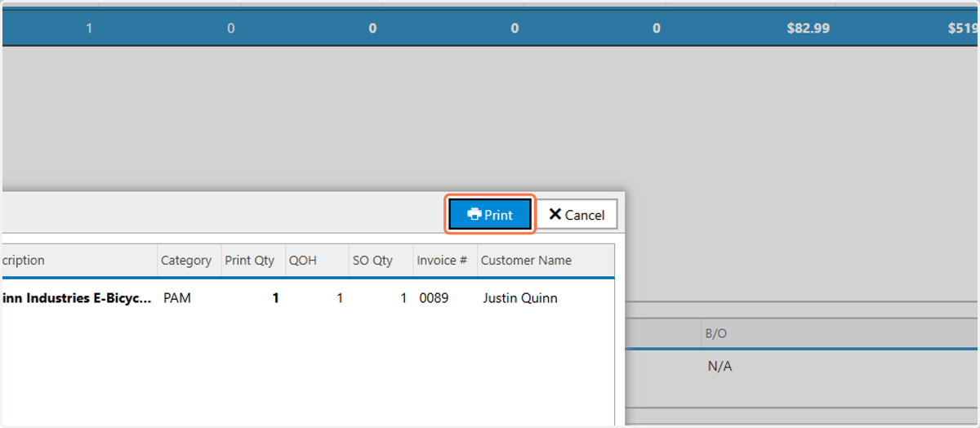This screenshot has width=980, height=428.
Task: Select the Industries E-Bicycle description cell
Action: click(x=76, y=298)
